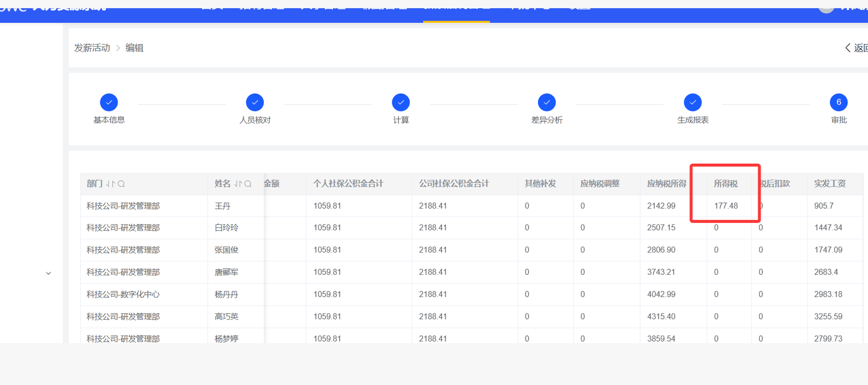Select the 人员核对 step checkmark circle
This screenshot has width=868, height=385.
tap(255, 102)
